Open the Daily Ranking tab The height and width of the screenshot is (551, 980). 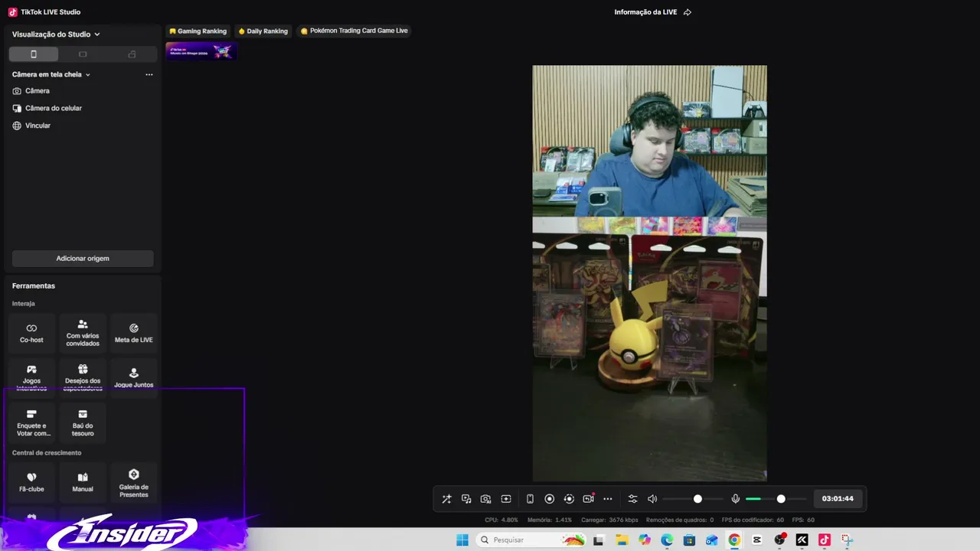(263, 31)
